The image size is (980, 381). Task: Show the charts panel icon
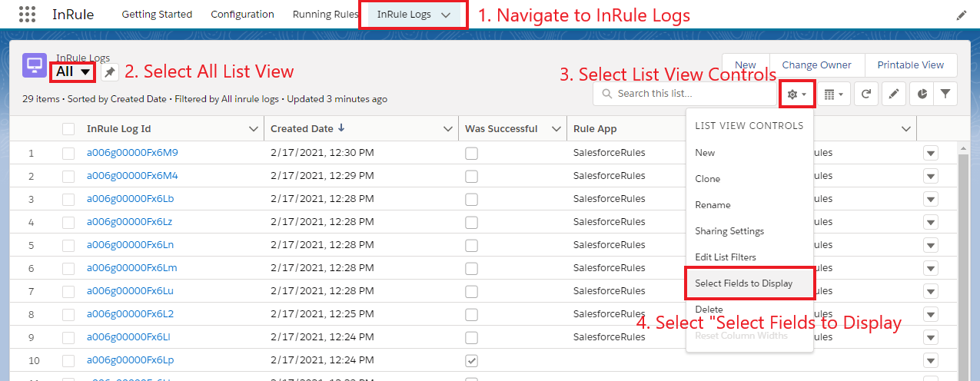click(x=922, y=94)
